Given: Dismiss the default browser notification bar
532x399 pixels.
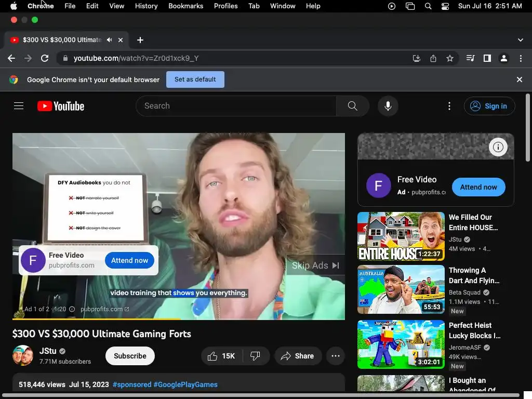Looking at the screenshot, I should [x=520, y=79].
